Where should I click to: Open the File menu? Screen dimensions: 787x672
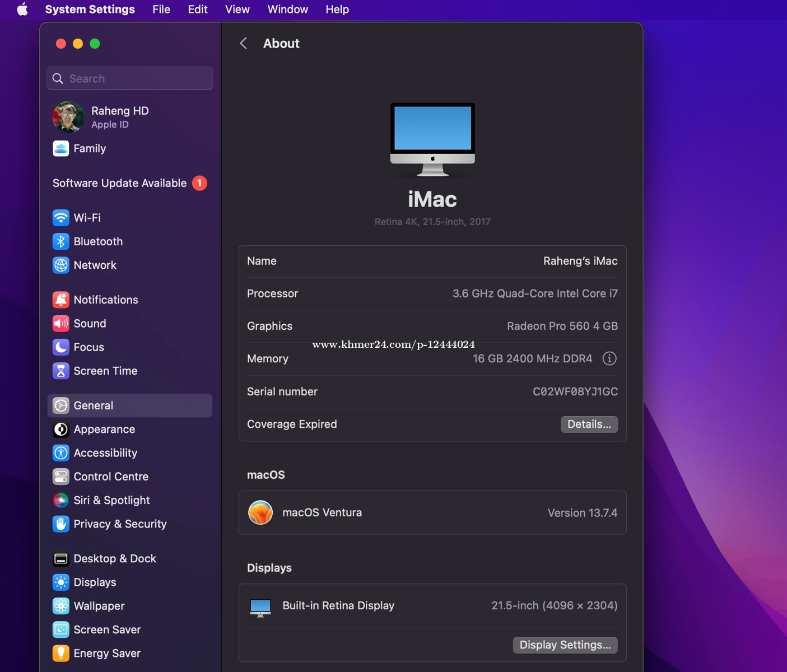tap(161, 10)
